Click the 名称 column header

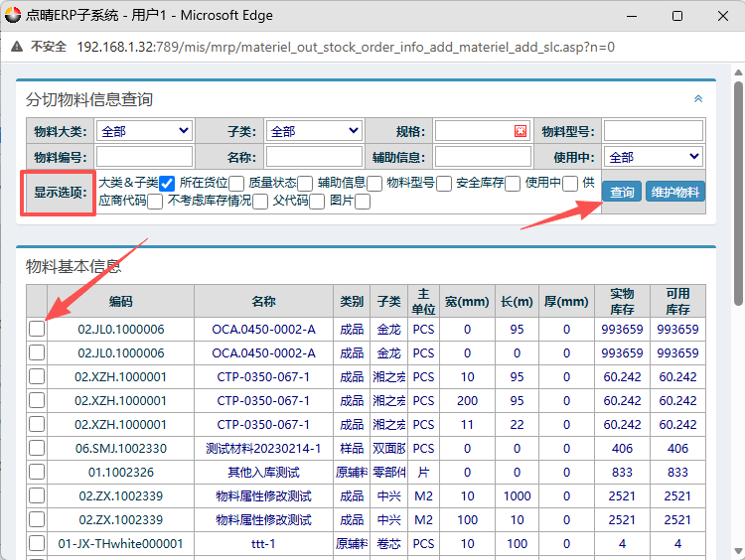pyautogui.click(x=263, y=301)
